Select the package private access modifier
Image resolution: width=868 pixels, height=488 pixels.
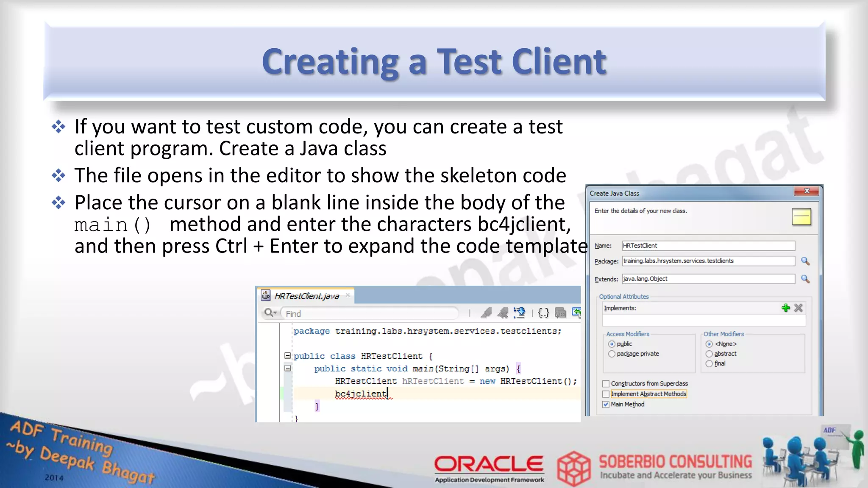(612, 354)
